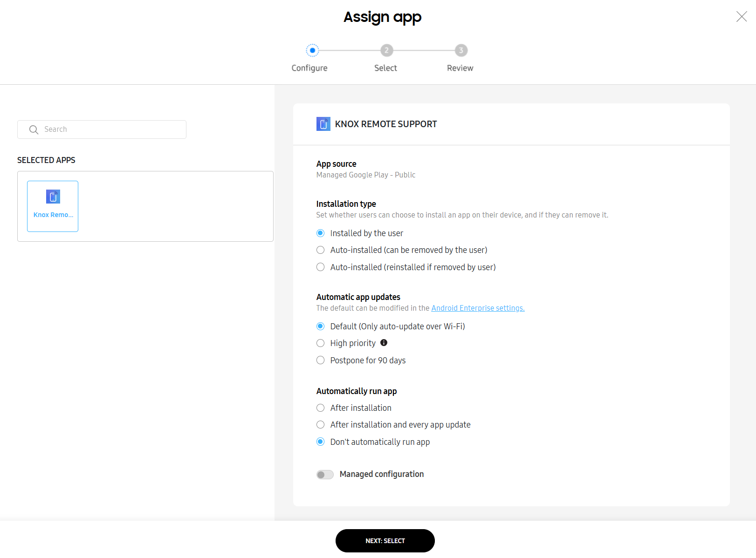This screenshot has width=756, height=558.
Task: Go to step 2 Select
Action: point(386,50)
